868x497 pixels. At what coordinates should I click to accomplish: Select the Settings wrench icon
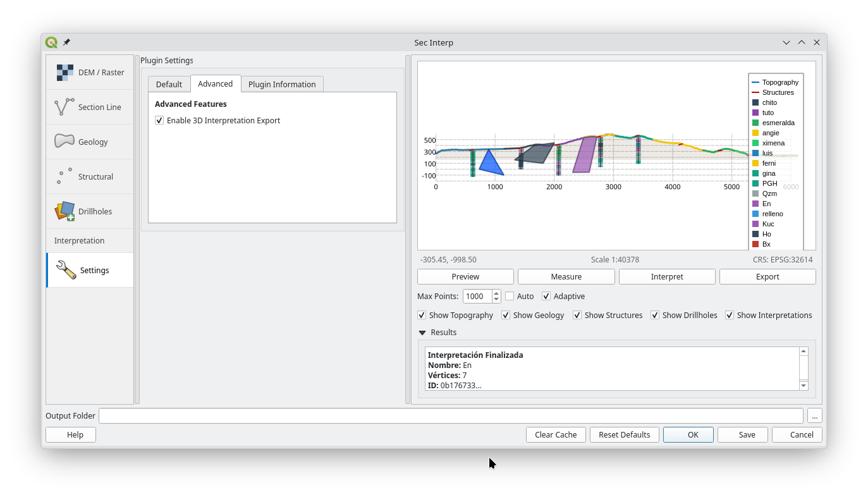[65, 269]
